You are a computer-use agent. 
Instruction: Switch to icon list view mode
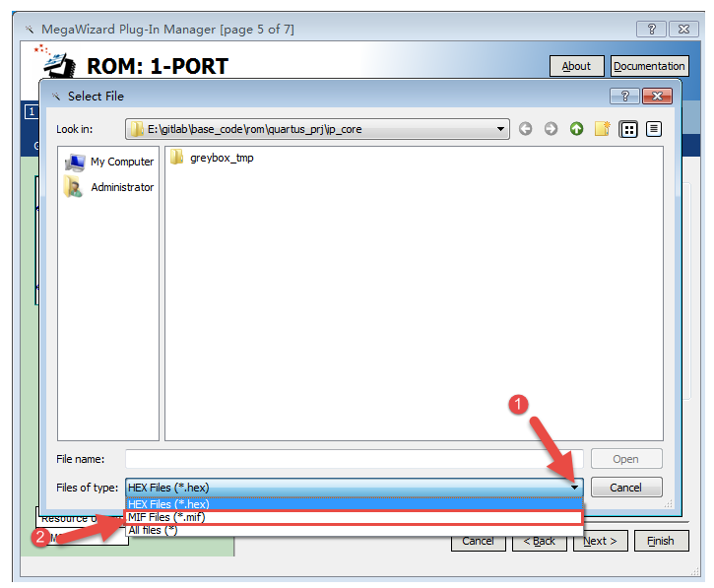point(628,129)
